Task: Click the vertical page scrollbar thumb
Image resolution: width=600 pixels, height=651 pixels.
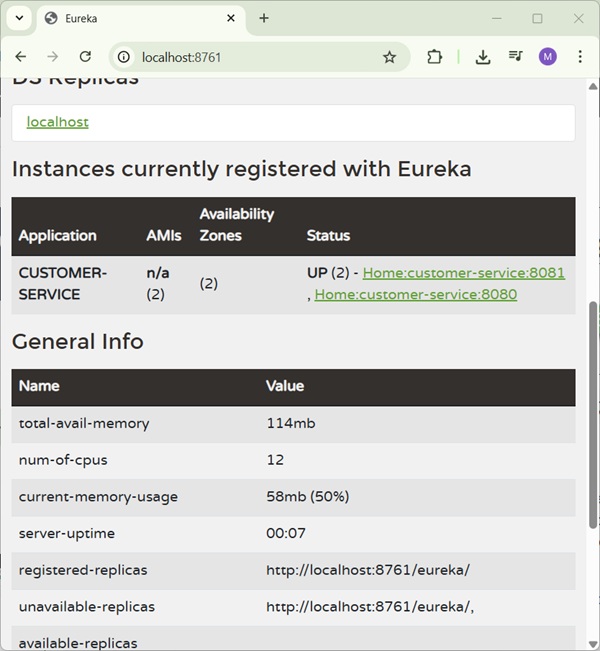Action: pyautogui.click(x=594, y=420)
